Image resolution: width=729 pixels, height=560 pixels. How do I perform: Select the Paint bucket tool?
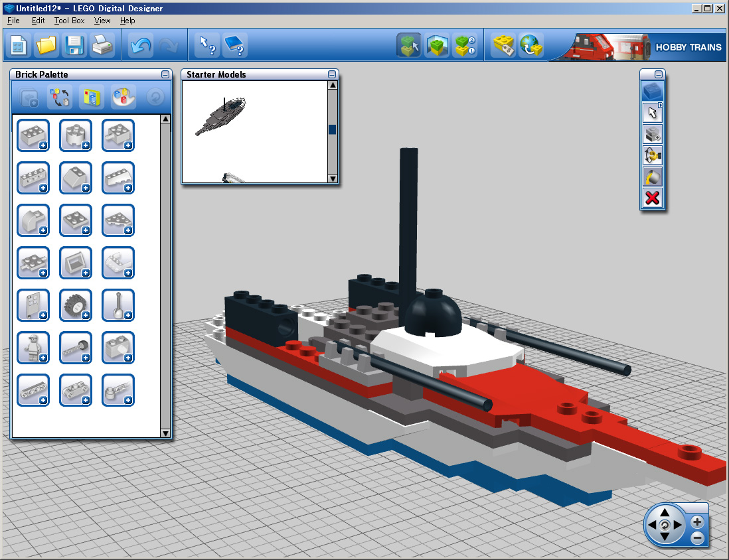coord(652,176)
